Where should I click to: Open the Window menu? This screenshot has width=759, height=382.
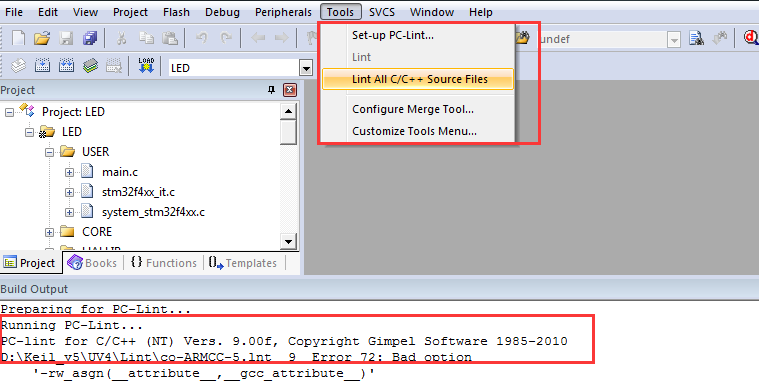pyautogui.click(x=432, y=12)
